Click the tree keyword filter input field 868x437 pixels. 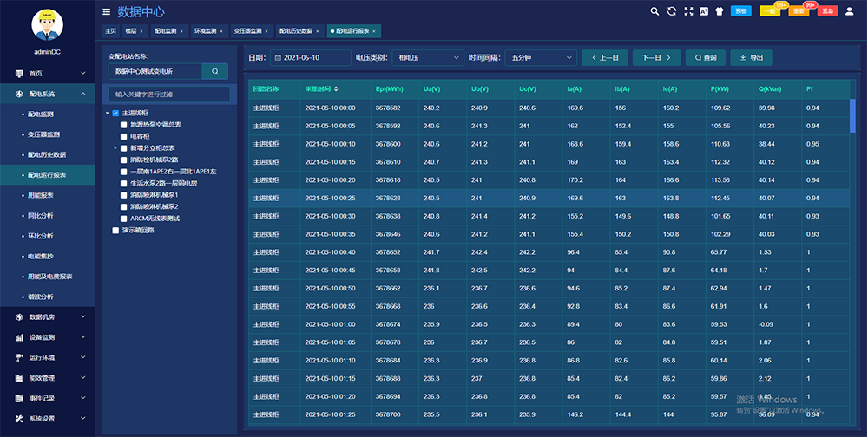(169, 94)
